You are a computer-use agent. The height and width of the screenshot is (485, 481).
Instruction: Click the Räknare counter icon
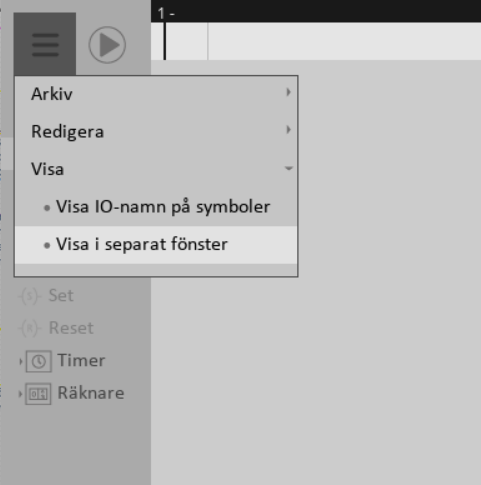coord(38,394)
